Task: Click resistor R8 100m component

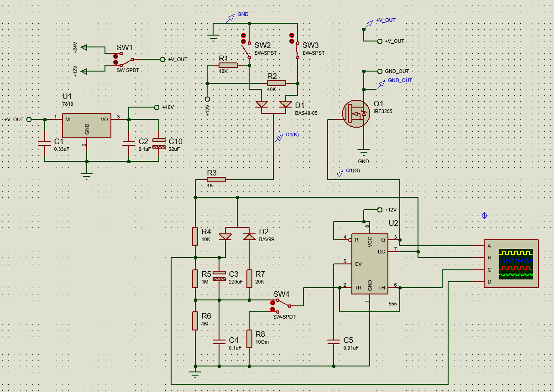Action: point(250,339)
